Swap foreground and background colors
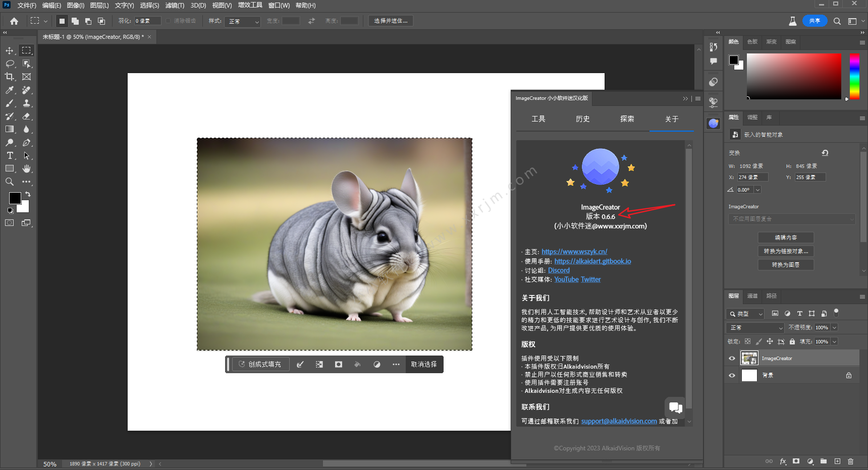 click(28, 194)
